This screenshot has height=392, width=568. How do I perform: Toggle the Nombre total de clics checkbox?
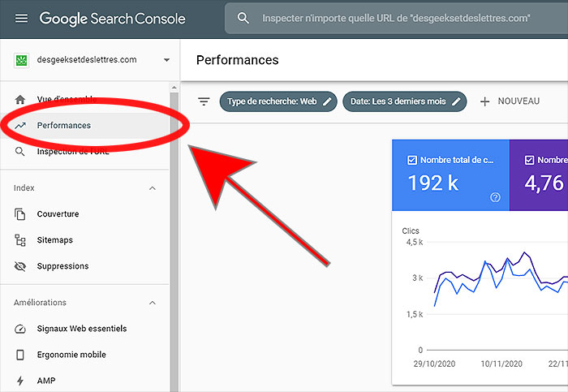tap(412, 160)
